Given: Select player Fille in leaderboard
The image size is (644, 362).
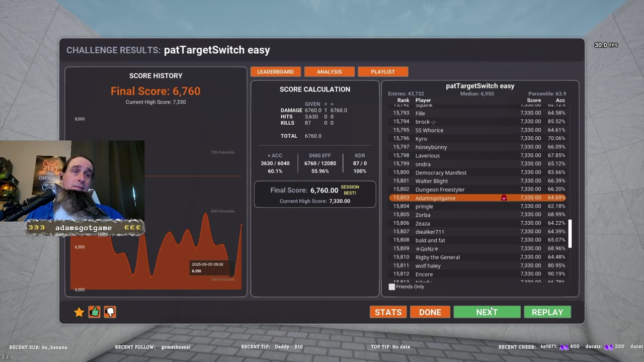Looking at the screenshot, I should click(x=477, y=113).
